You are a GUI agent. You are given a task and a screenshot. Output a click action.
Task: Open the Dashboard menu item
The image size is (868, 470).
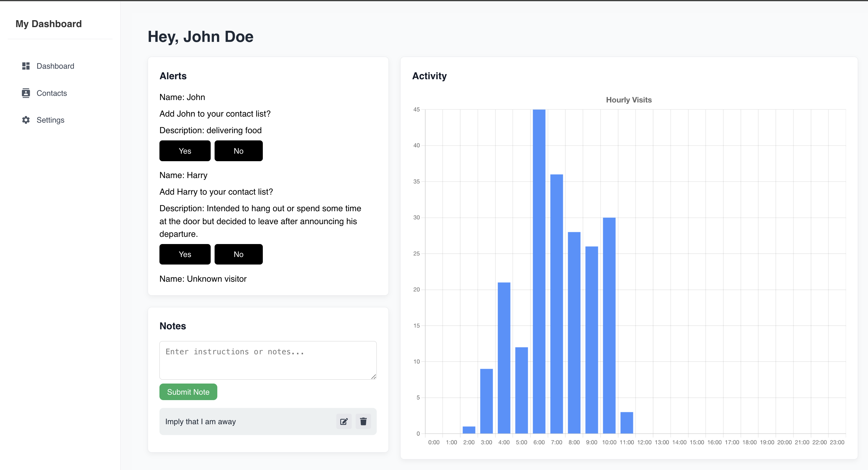(55, 66)
